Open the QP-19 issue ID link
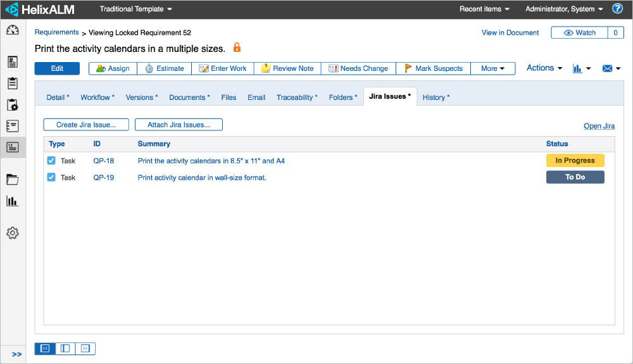The height and width of the screenshot is (364, 633). coord(104,177)
